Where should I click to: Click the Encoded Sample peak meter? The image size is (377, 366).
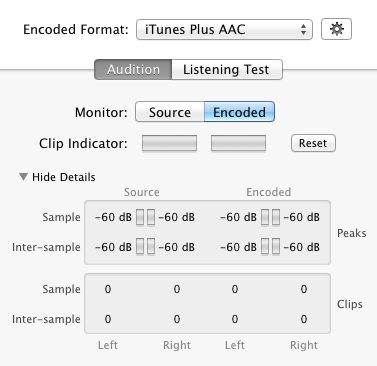(270, 217)
